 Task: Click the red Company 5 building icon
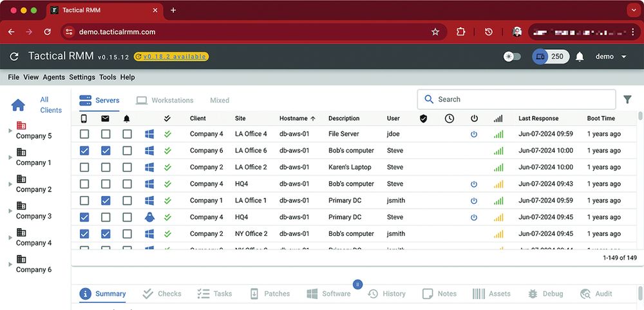coord(21,126)
